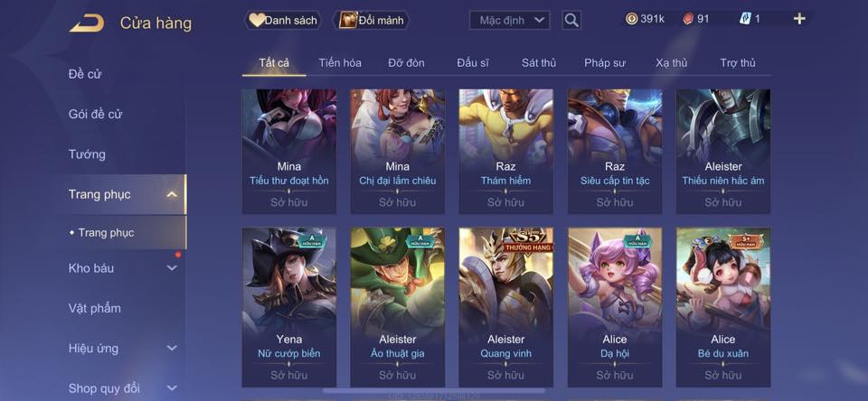Expand Shop quy đổi sidebar section
This screenshot has height=401, width=868.
[x=172, y=388]
